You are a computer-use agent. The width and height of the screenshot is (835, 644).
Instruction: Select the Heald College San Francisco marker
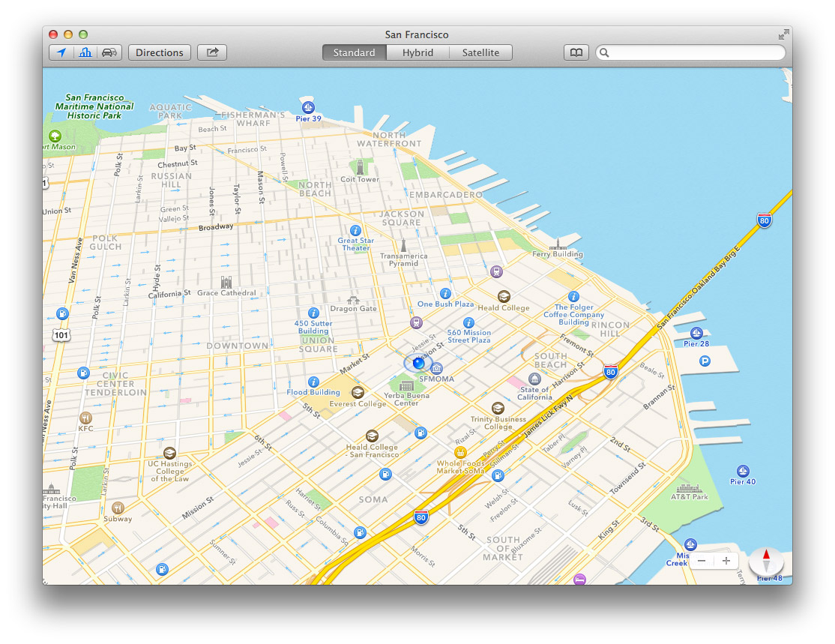373,436
